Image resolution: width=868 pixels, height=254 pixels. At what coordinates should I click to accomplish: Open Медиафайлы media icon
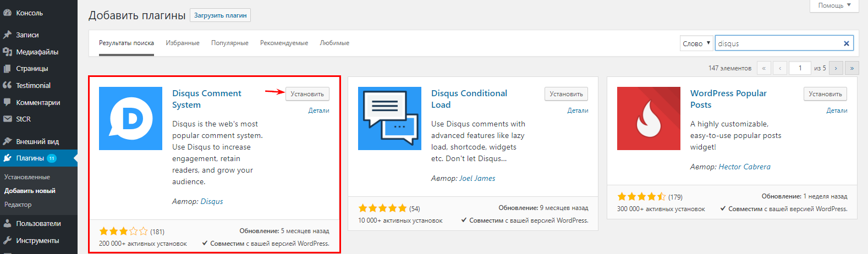tap(7, 52)
